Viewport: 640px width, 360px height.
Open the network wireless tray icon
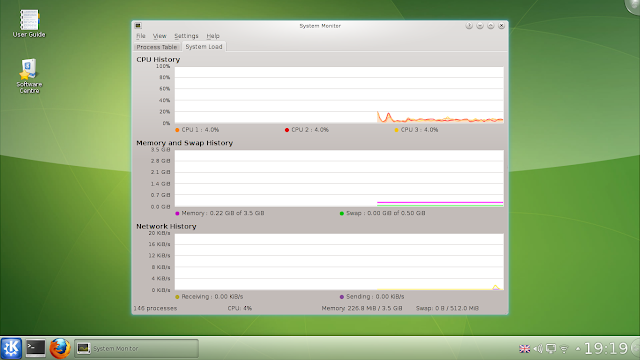(x=564, y=349)
